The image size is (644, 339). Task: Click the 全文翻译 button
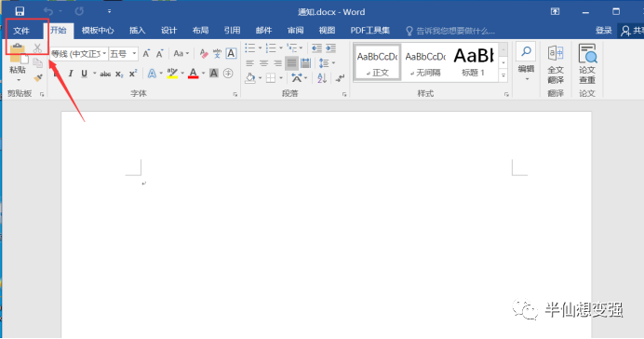pyautogui.click(x=556, y=64)
